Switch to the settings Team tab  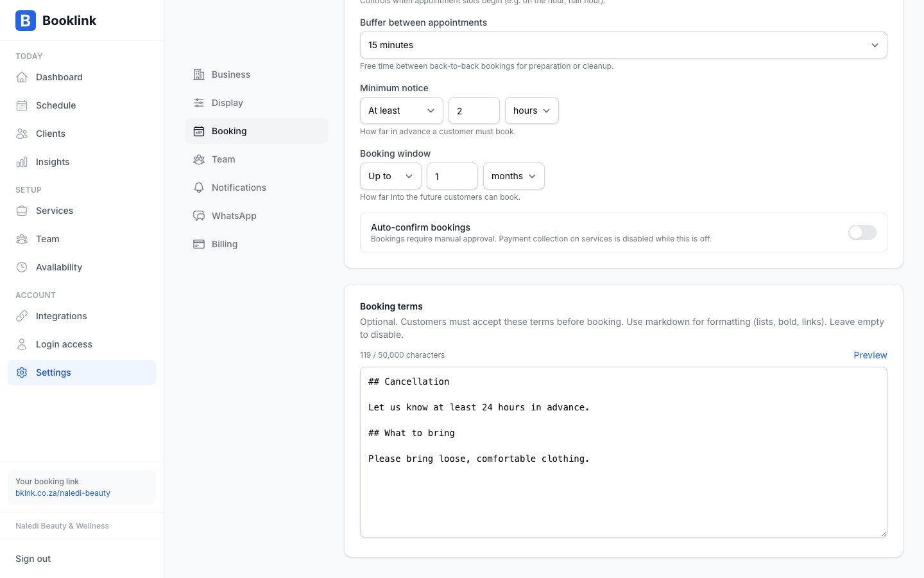(x=257, y=159)
